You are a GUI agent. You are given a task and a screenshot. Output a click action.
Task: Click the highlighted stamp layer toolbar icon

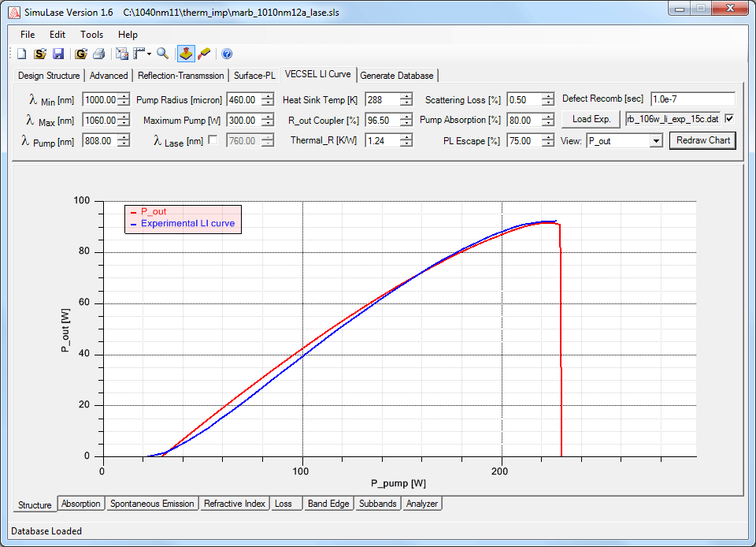pos(186,54)
